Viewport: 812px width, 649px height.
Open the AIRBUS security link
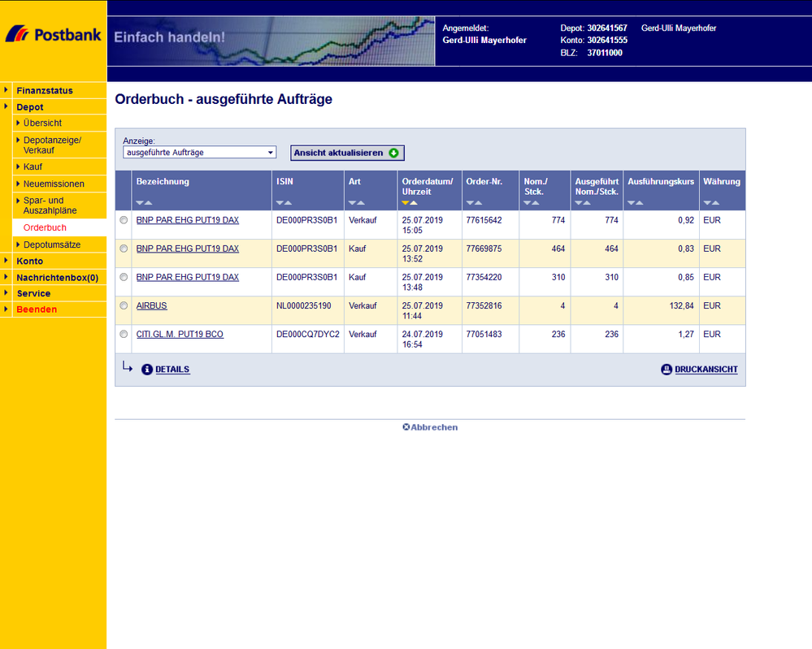[151, 305]
